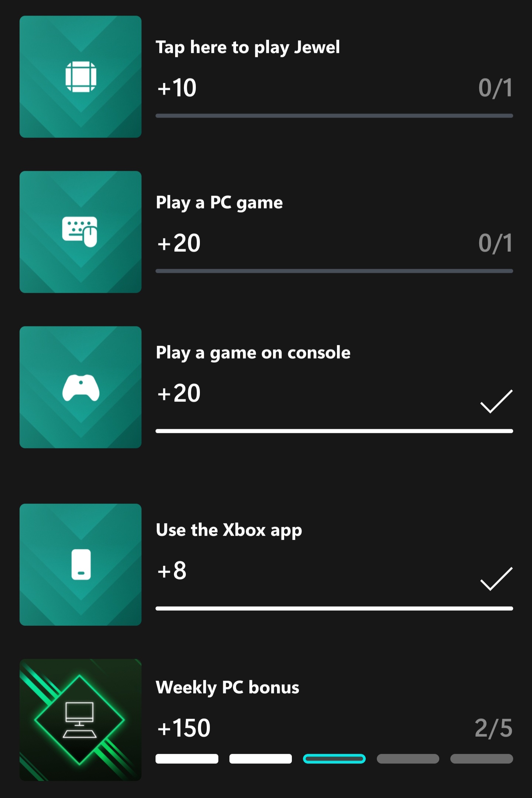Tap the 0/1 counter on Jewel quest
Image resolution: width=532 pixels, height=798 pixels.
[495, 88]
